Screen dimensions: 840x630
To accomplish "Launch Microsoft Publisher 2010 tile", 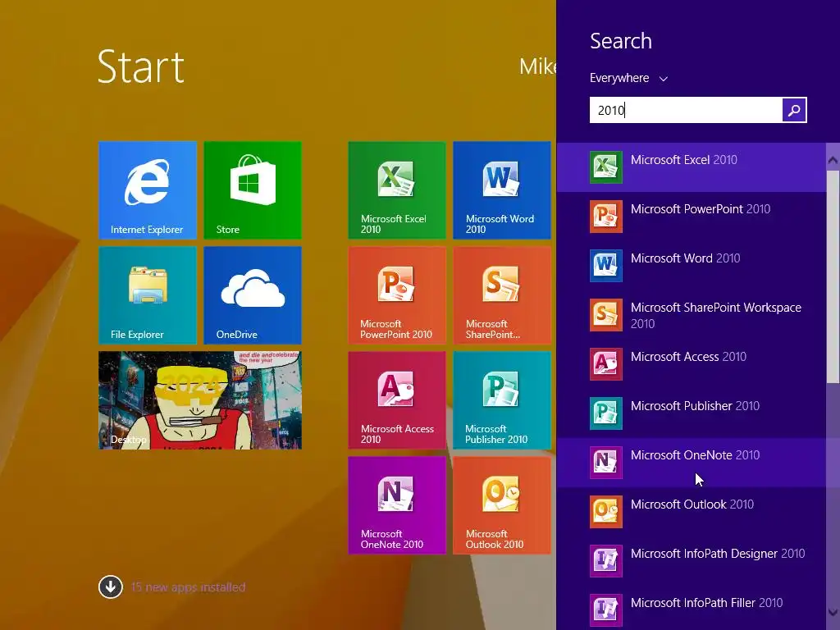I will click(502, 400).
